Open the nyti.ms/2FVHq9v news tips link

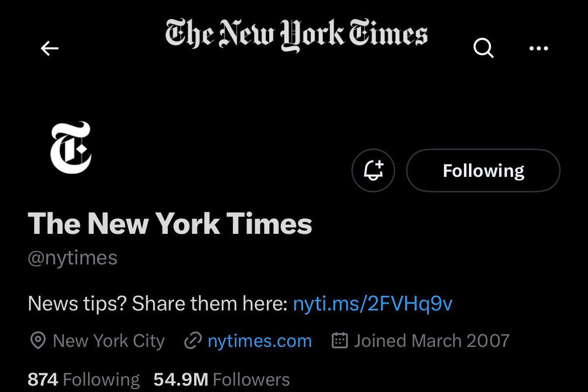pos(372,304)
